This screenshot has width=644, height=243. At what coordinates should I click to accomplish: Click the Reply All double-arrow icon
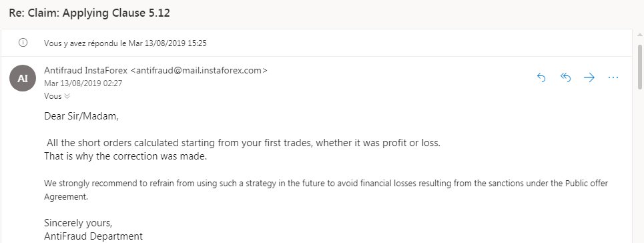point(565,77)
